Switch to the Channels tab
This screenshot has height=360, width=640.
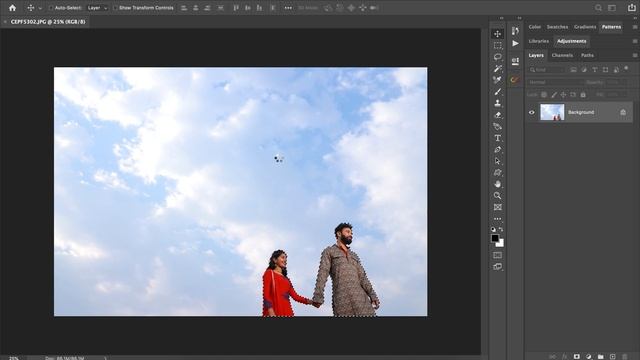(562, 55)
